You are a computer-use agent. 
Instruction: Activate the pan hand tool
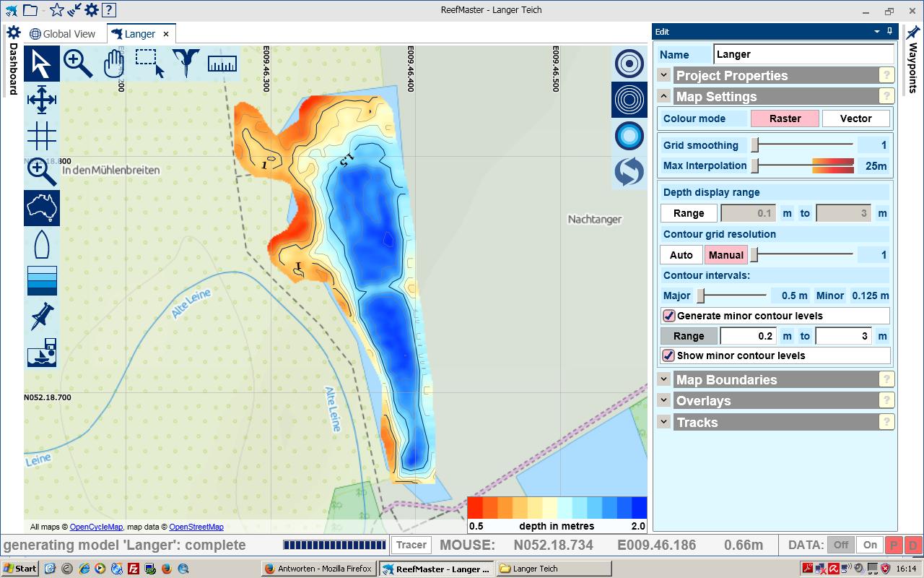click(113, 64)
